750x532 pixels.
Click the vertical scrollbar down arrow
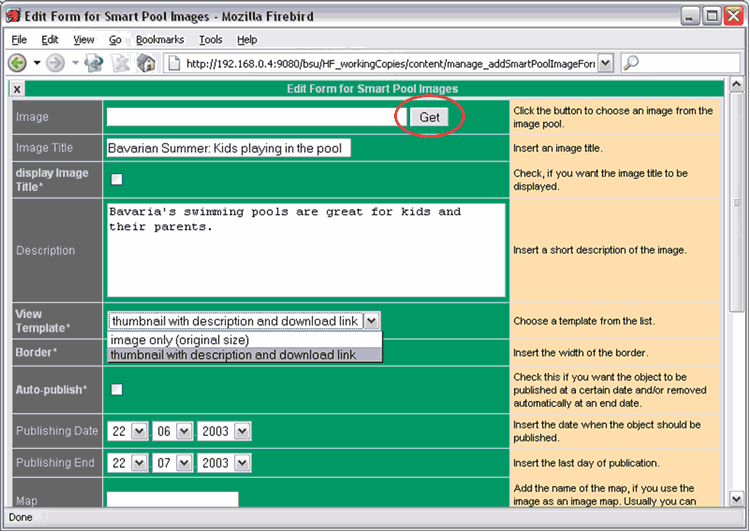(738, 498)
